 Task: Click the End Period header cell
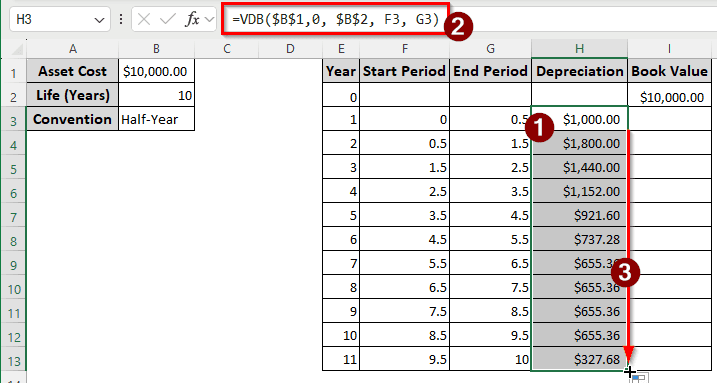[491, 71]
